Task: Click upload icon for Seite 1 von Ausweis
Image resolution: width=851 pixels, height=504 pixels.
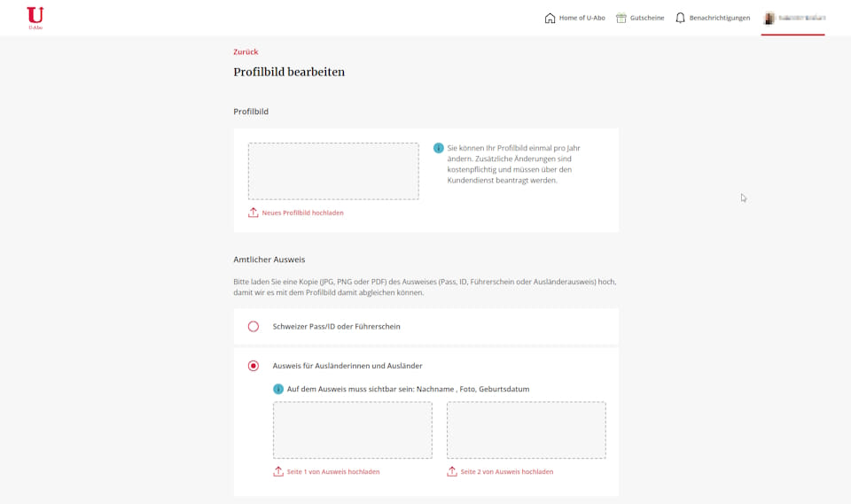Action: coord(278,471)
